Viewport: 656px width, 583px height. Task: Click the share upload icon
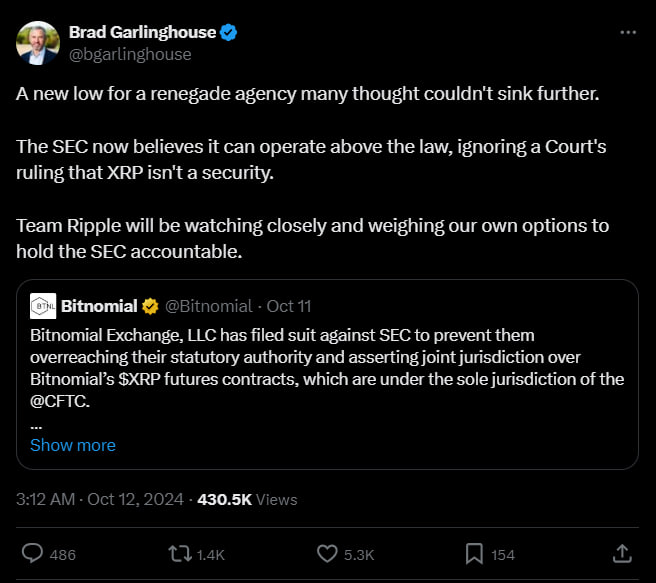621,553
